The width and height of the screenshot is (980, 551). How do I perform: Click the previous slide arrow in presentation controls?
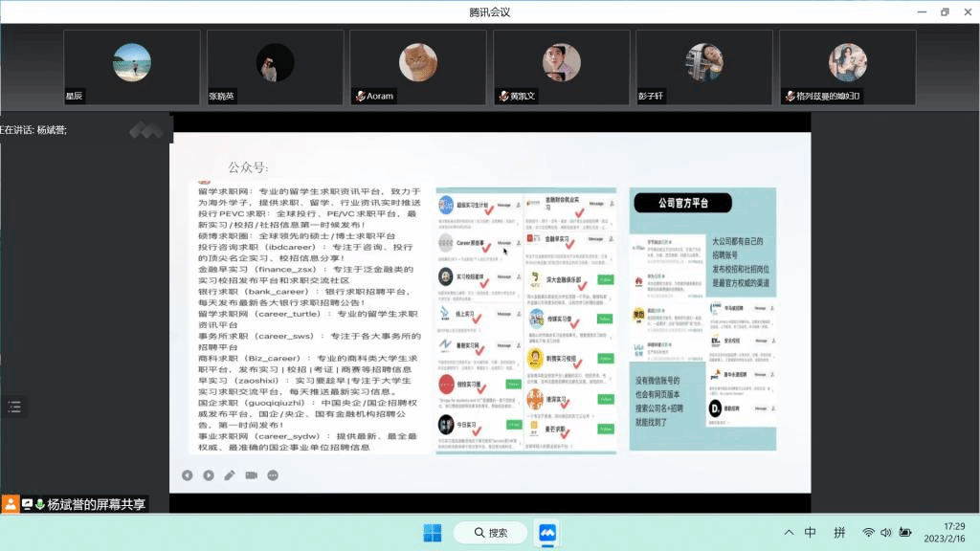coord(187,475)
